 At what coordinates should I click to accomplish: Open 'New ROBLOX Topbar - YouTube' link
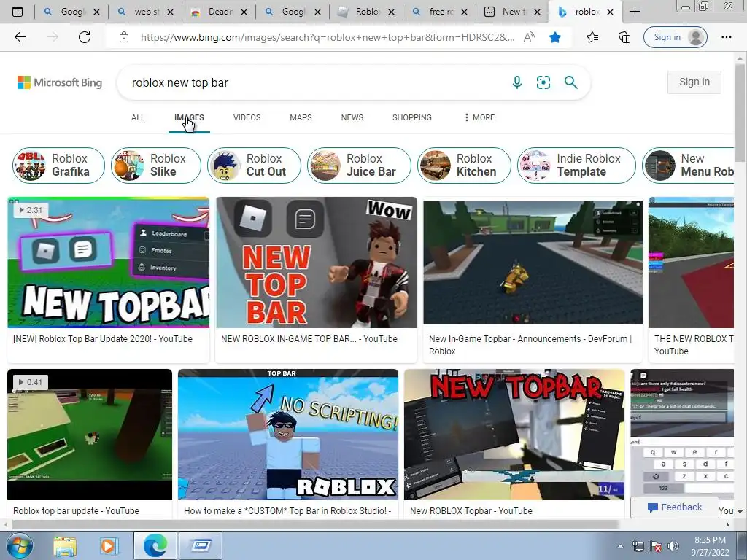tap(471, 511)
